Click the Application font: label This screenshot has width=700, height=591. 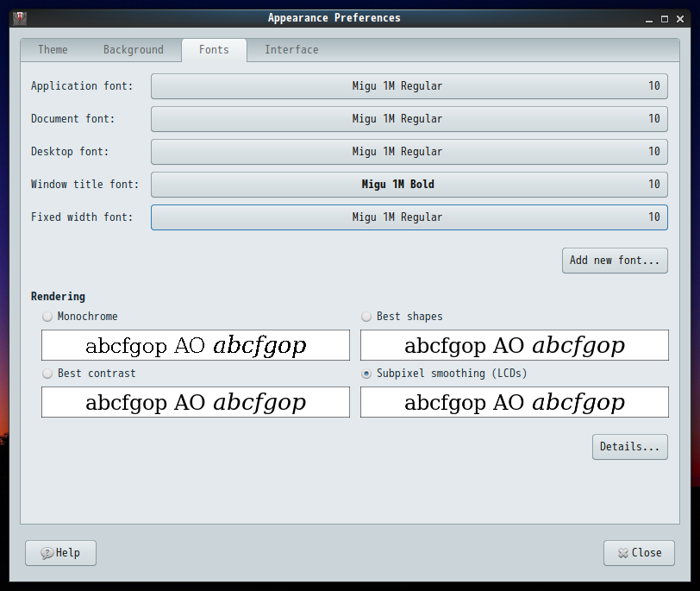pos(82,86)
